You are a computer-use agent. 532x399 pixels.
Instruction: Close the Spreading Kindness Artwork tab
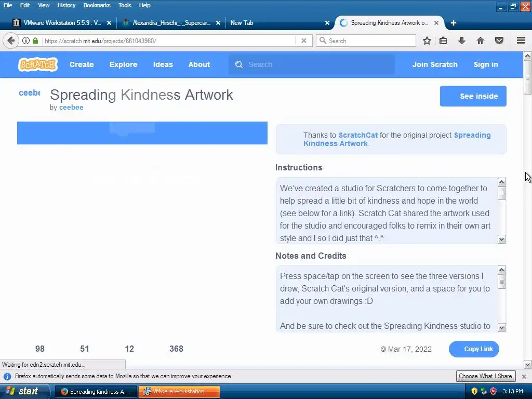point(436,23)
